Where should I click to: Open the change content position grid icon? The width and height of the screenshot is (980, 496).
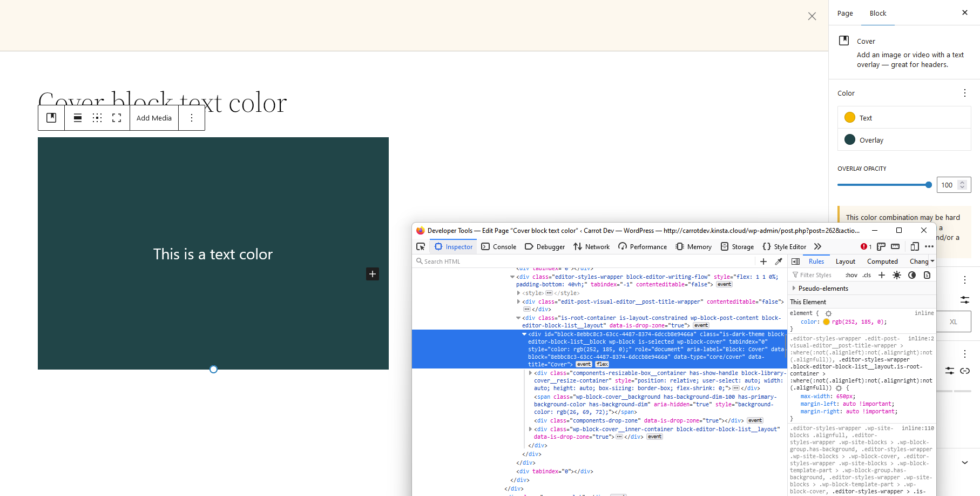[97, 117]
